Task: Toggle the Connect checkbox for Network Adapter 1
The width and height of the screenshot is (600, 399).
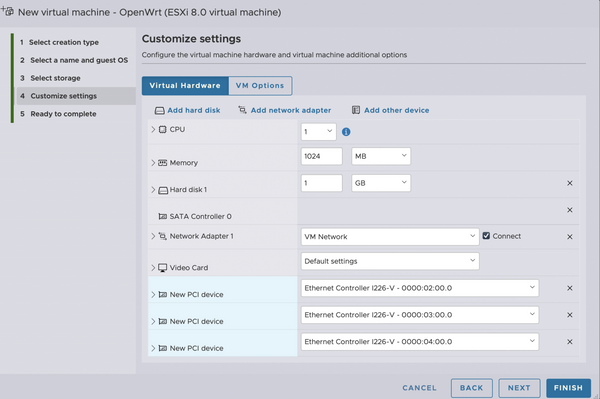Action: (x=486, y=236)
